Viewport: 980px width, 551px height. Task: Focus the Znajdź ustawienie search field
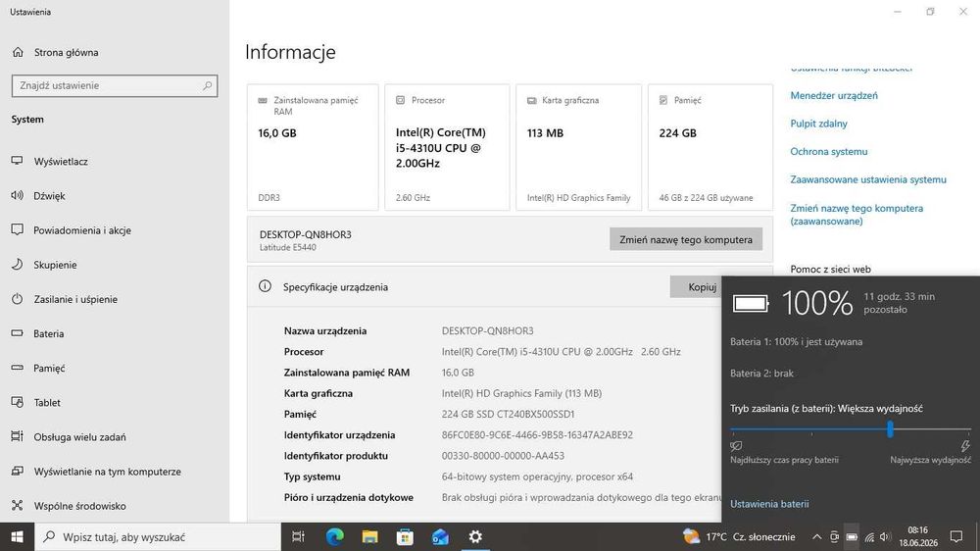115,85
